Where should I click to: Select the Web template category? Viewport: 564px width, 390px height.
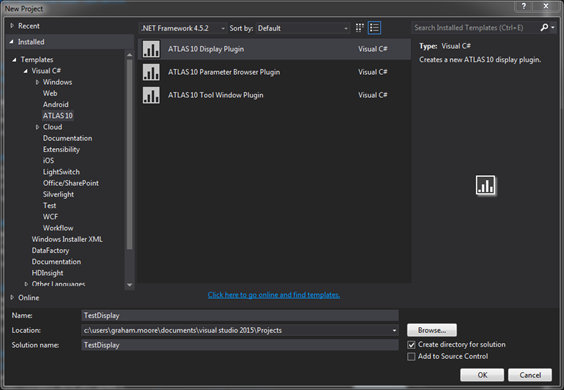click(50, 93)
